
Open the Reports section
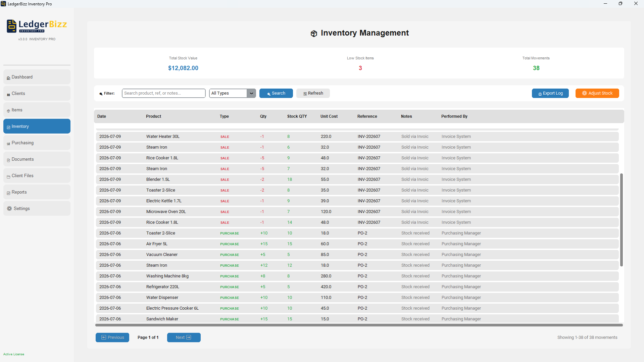37,192
